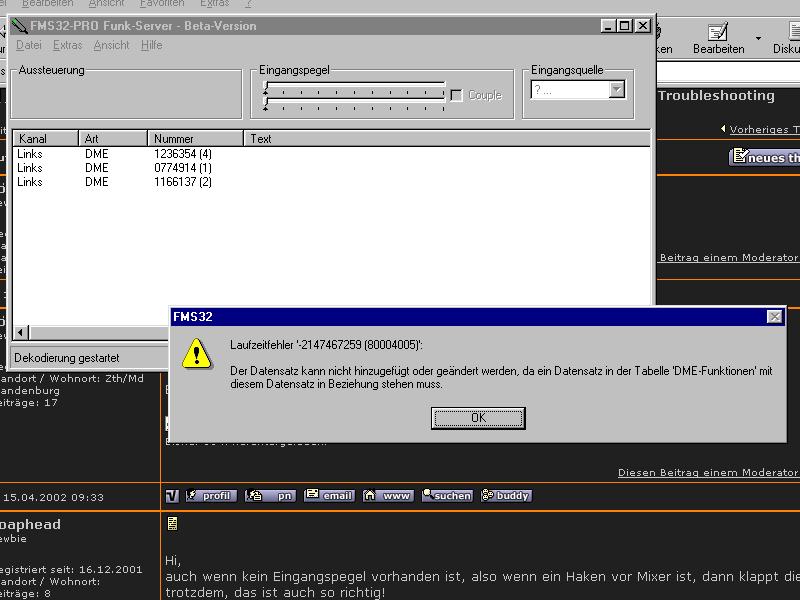Click the OK button in error dialog

(x=478, y=418)
